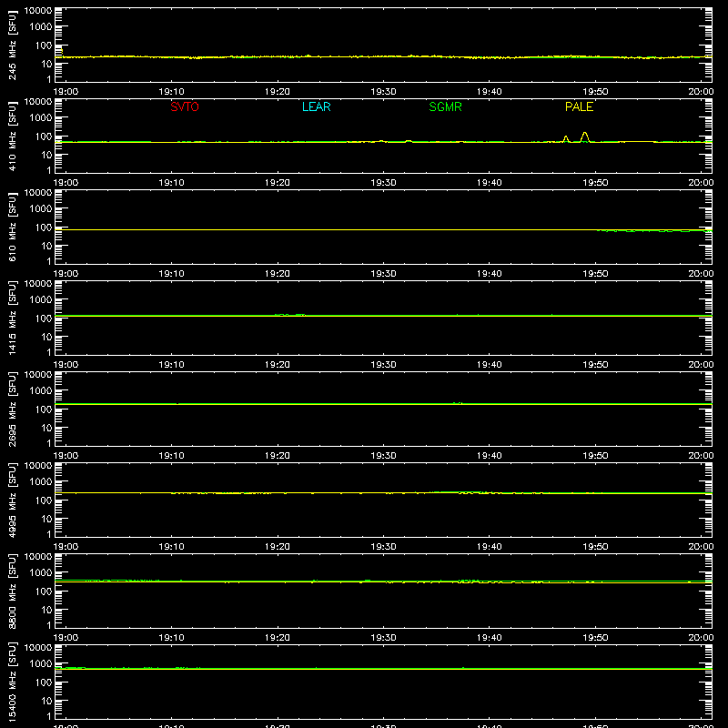Screen dimensions: 728x728
Task: Click 19:00 time label under 8800 MHz panel
Action: [x=66, y=638]
